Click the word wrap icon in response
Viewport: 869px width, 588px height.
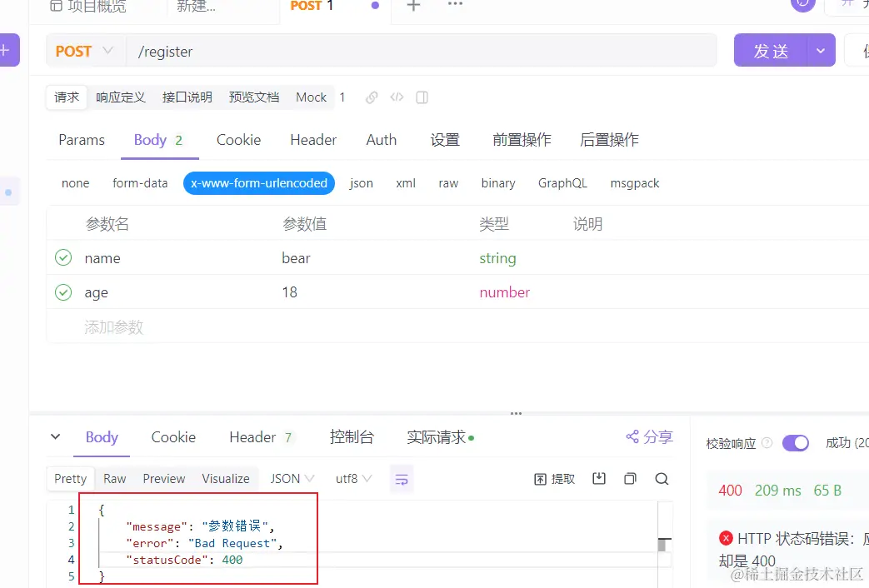pyautogui.click(x=402, y=480)
